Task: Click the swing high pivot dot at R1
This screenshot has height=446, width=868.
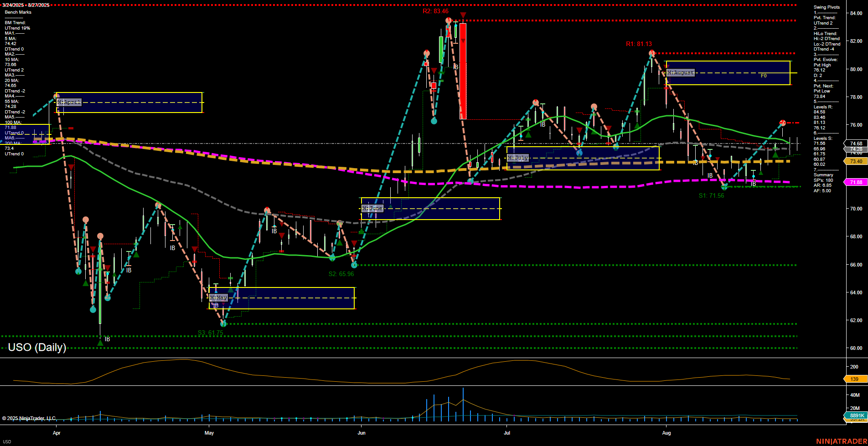Action: [x=652, y=53]
